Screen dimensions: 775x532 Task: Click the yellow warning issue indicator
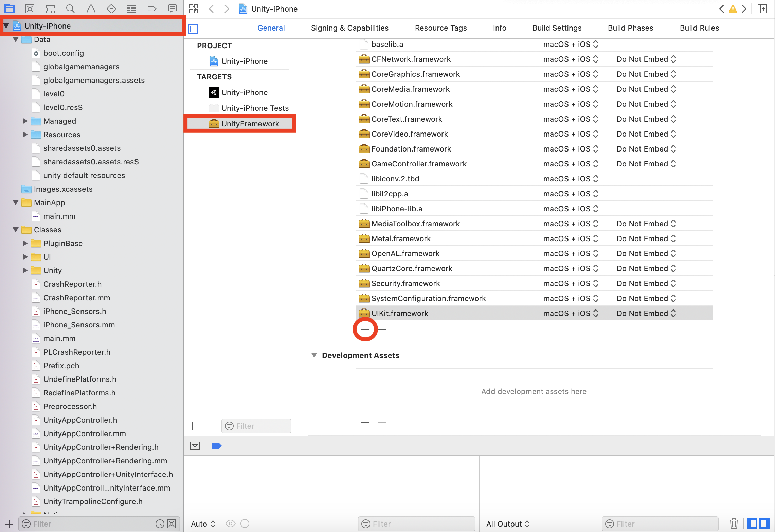click(733, 9)
